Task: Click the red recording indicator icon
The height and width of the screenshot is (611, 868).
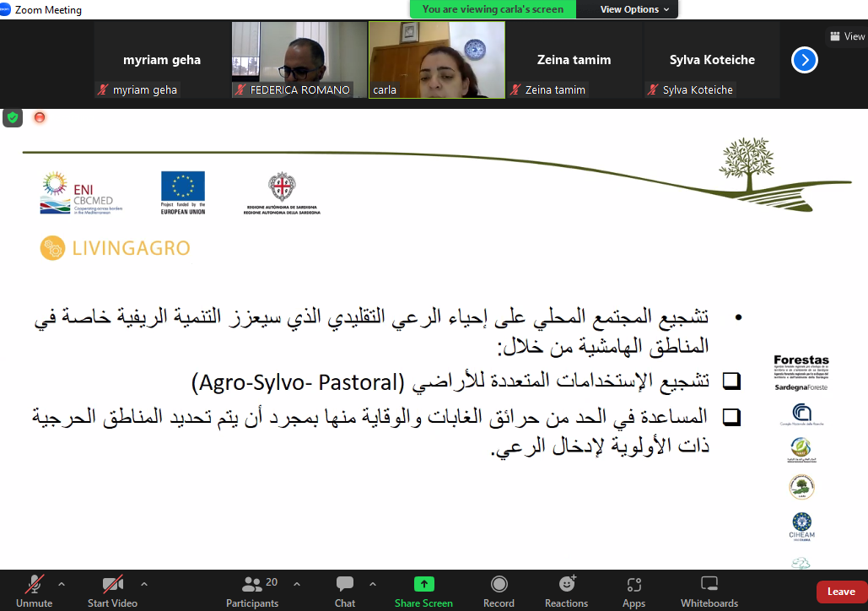Action: [x=39, y=117]
